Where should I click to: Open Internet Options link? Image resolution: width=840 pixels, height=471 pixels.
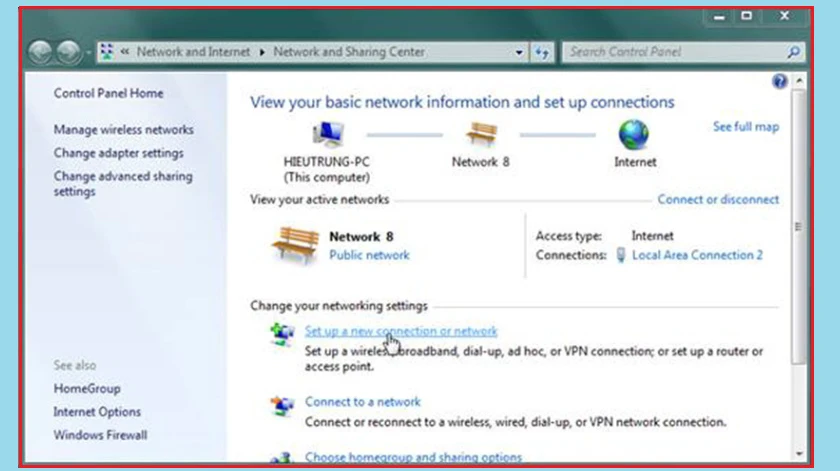coord(97,412)
